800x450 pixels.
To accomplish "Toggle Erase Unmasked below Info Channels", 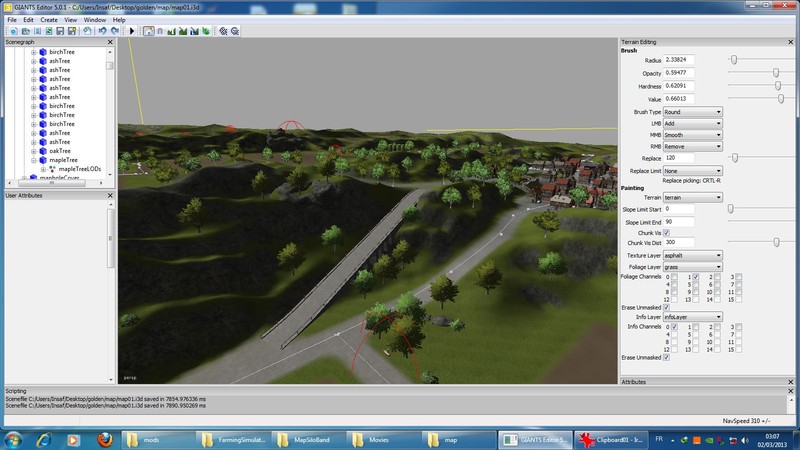I will [666, 358].
